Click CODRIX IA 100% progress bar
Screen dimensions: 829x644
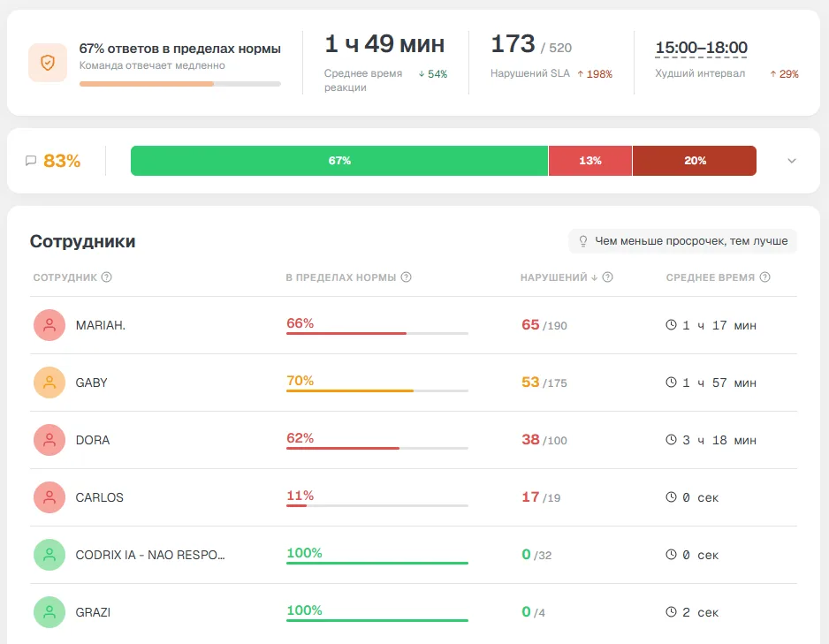coord(377,564)
